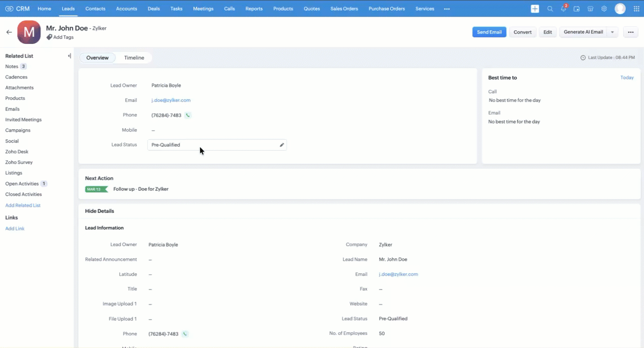Viewport: 644px width, 348px height.
Task: Switch to the Overview tab
Action: (97, 58)
